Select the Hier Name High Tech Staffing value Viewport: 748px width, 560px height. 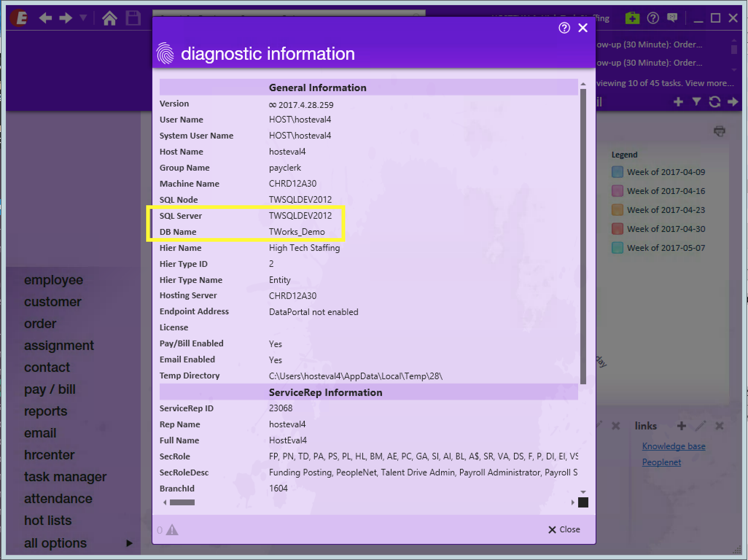pos(304,248)
